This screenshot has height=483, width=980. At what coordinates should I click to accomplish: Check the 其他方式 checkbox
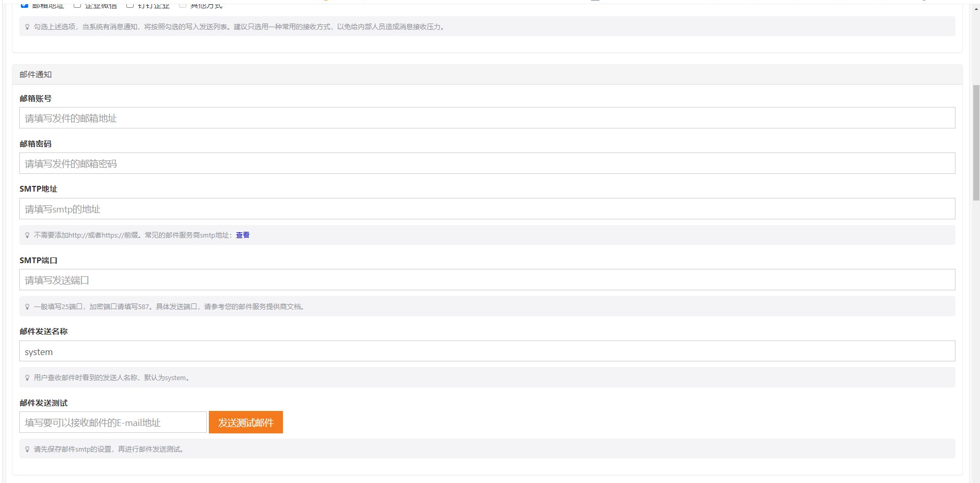pyautogui.click(x=183, y=5)
